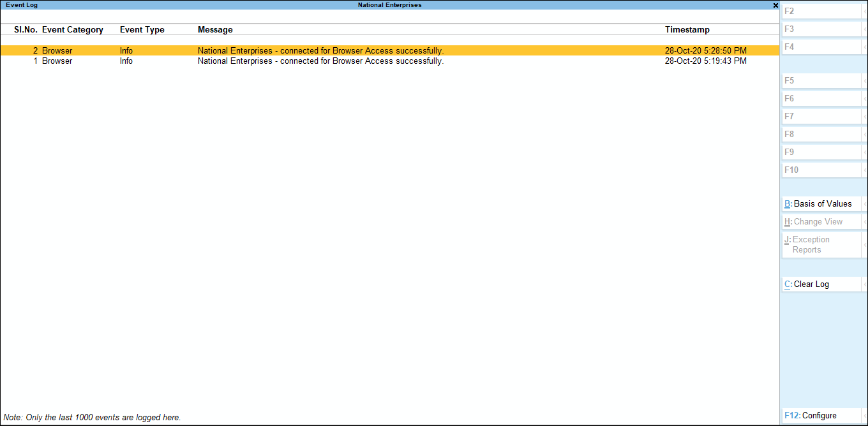
Task: Click the message text of event Sl.No. 1
Action: (x=320, y=61)
